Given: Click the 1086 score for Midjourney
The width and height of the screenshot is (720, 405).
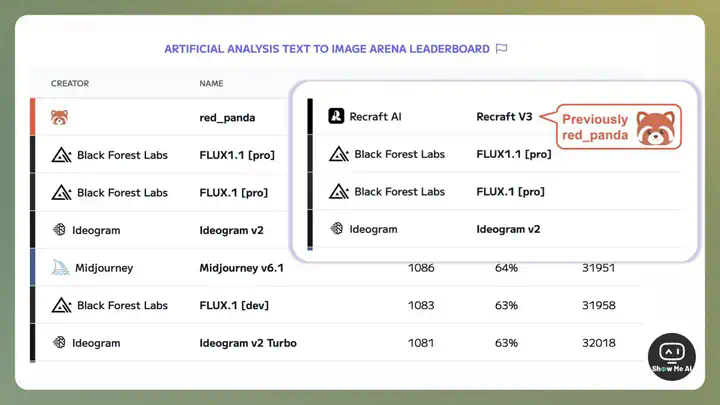Looking at the screenshot, I should 421,268.
